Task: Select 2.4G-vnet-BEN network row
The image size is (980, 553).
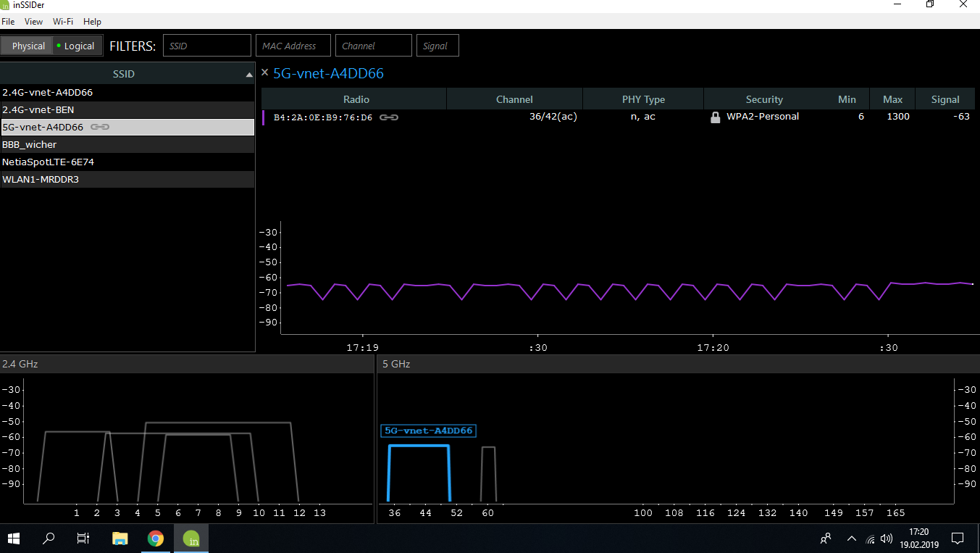Action: 127,110
